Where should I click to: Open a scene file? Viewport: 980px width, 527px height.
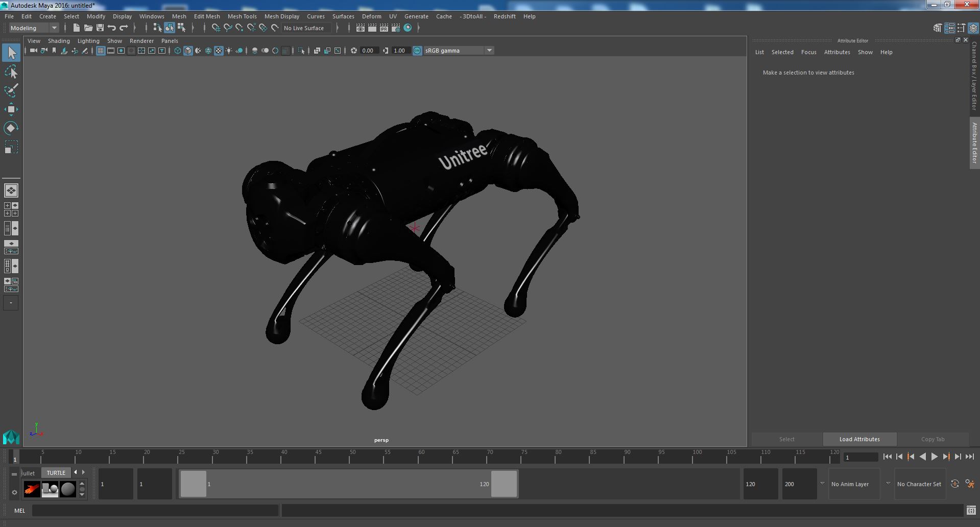click(x=88, y=28)
